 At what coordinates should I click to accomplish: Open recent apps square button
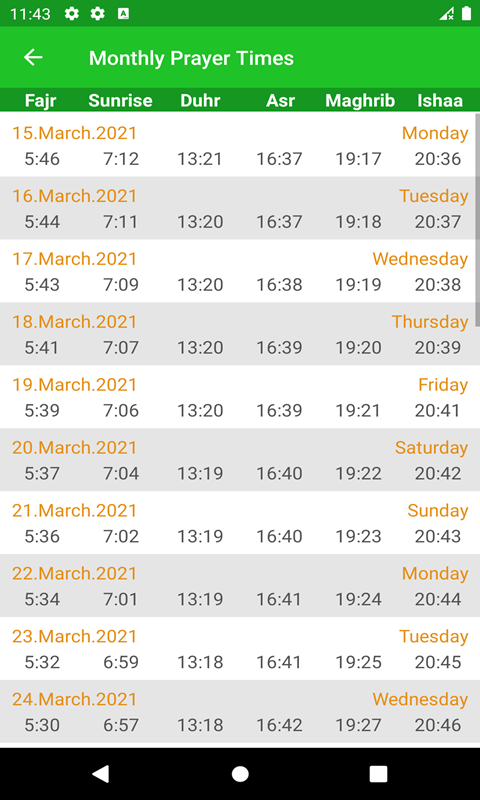pyautogui.click(x=378, y=773)
